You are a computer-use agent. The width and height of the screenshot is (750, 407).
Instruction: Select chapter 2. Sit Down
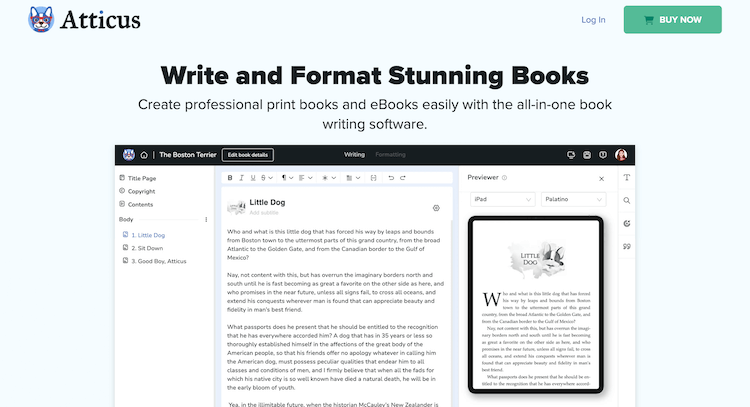click(x=143, y=248)
